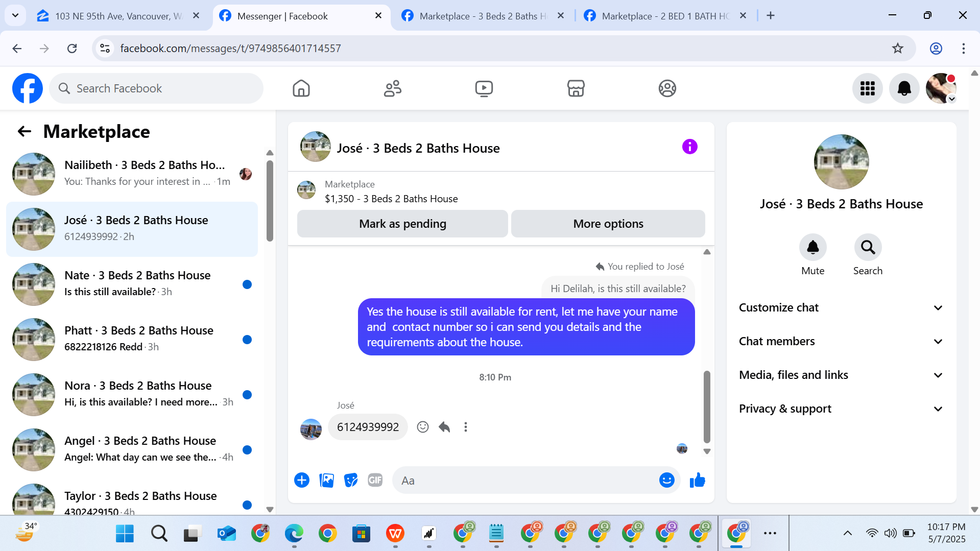This screenshot has width=980, height=551.
Task: Open Chrome three-dot menu
Action: pos(963,48)
